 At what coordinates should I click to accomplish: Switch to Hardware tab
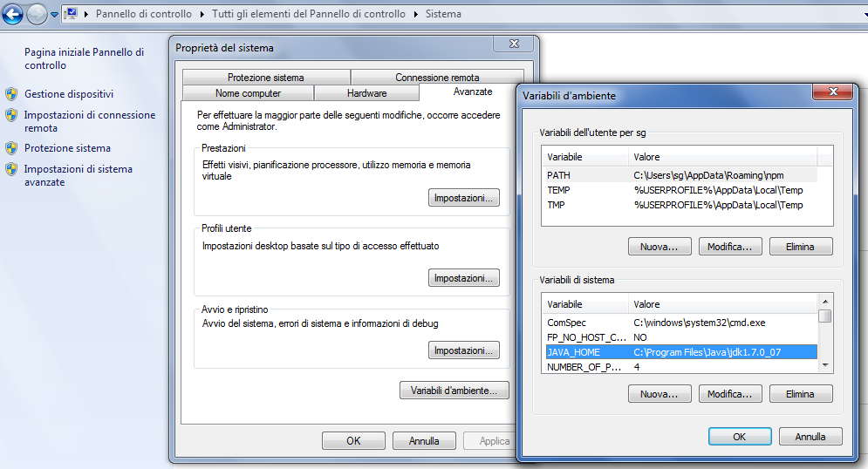(366, 93)
